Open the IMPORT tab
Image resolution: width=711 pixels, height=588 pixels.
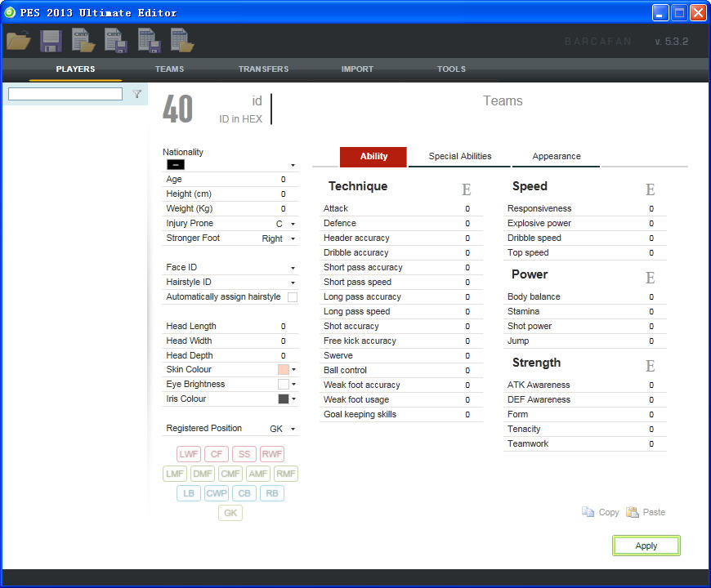357,69
